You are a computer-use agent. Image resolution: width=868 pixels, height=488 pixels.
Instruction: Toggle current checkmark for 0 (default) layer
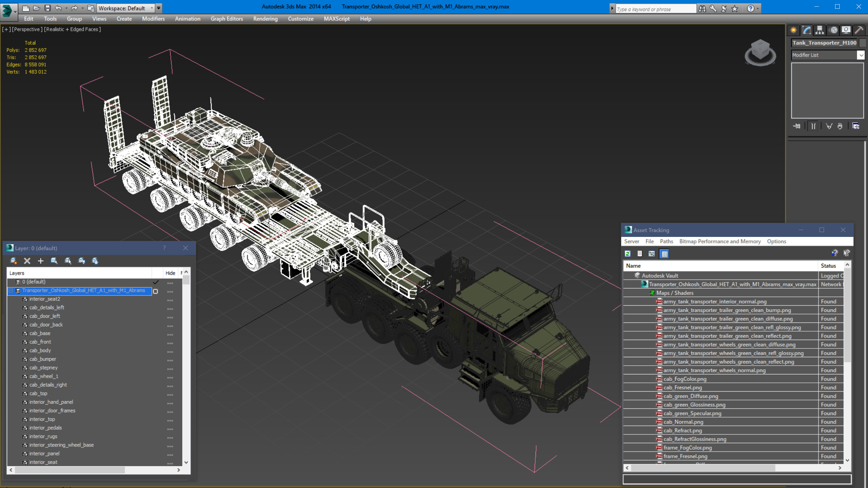click(156, 282)
